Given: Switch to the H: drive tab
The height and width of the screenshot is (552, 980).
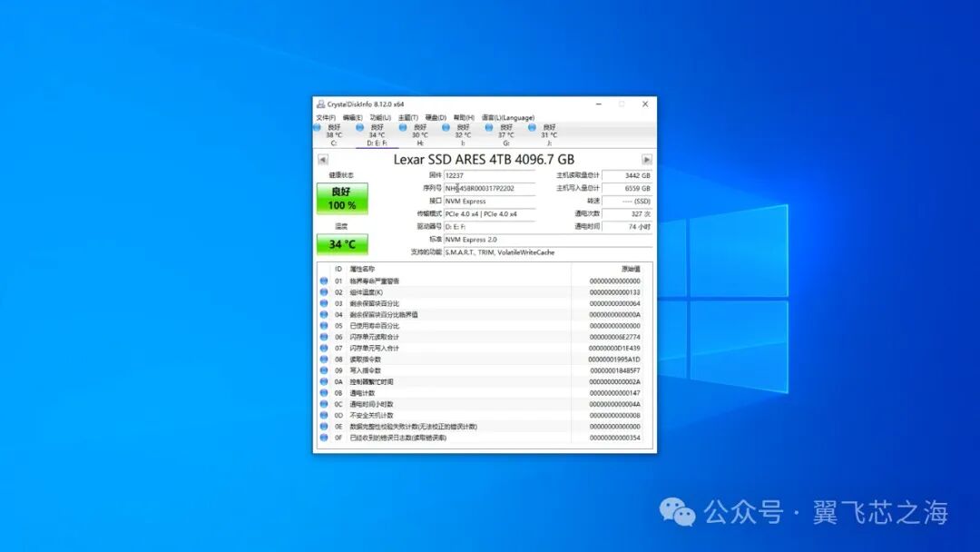Looking at the screenshot, I should [x=420, y=135].
